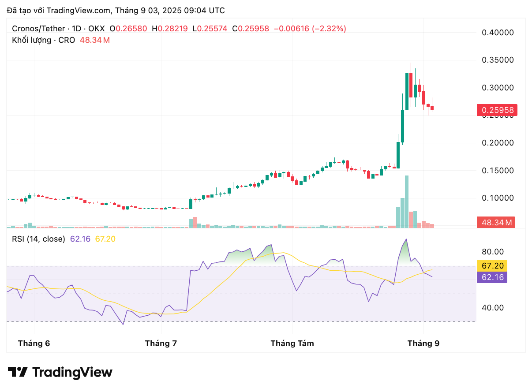Screen dimensions: 532x392
Task: Click the tallest green volume bar
Action: [406, 202]
